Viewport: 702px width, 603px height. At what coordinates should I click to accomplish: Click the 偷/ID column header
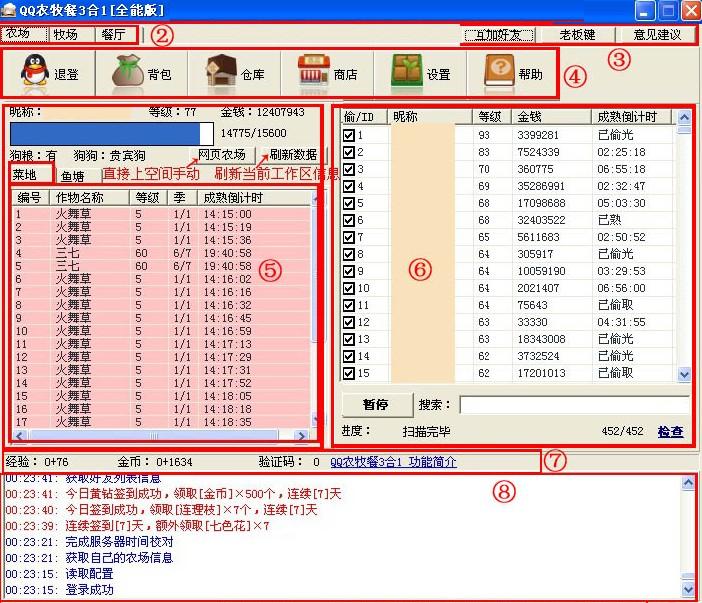point(364,117)
